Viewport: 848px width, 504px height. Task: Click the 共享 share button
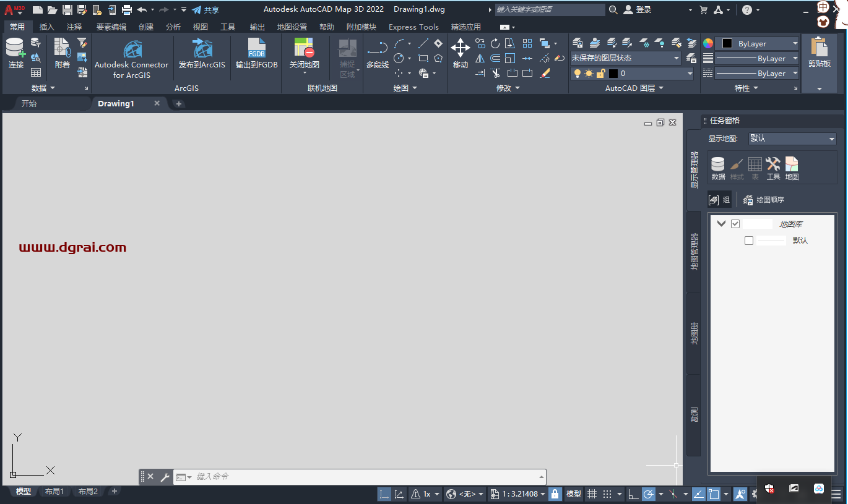[x=206, y=10]
